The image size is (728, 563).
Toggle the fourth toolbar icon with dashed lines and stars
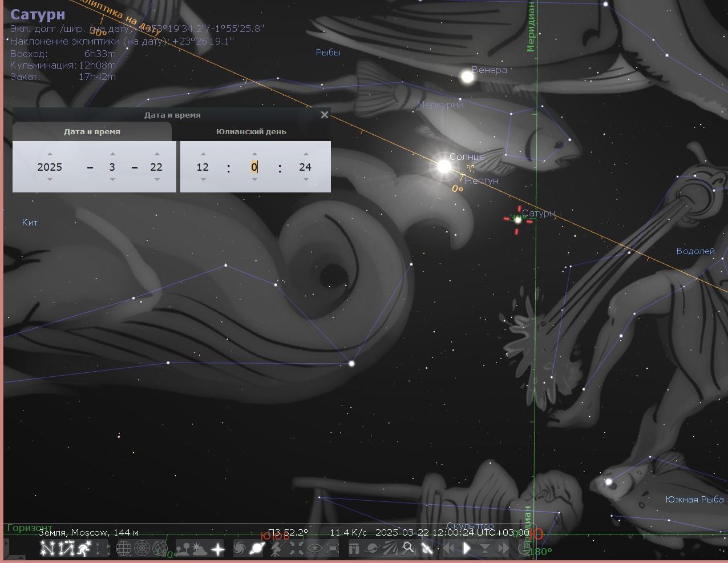pyautogui.click(x=103, y=549)
